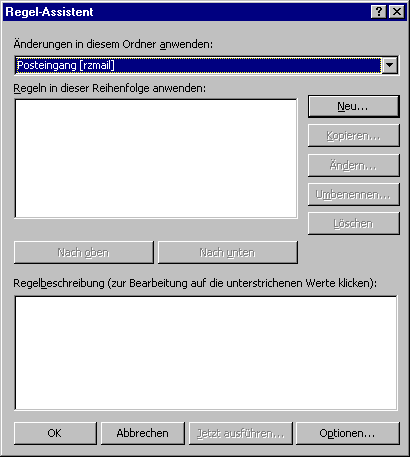Click inside the Regelbeschreibung text area

(x=206, y=353)
